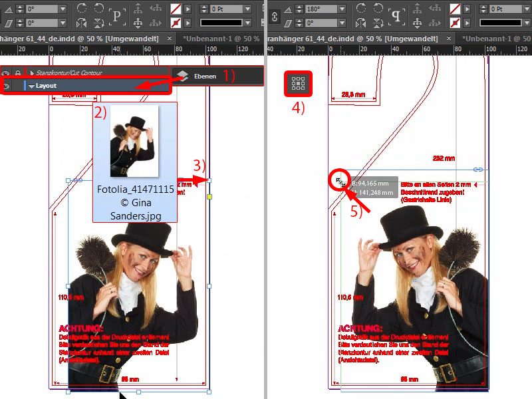Hide the Stanzkontur/Cut Contour layer
532x399 pixels.
pos(6,72)
